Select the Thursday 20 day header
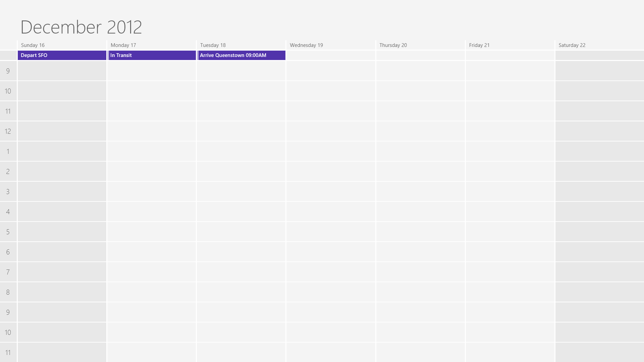 tap(393, 45)
